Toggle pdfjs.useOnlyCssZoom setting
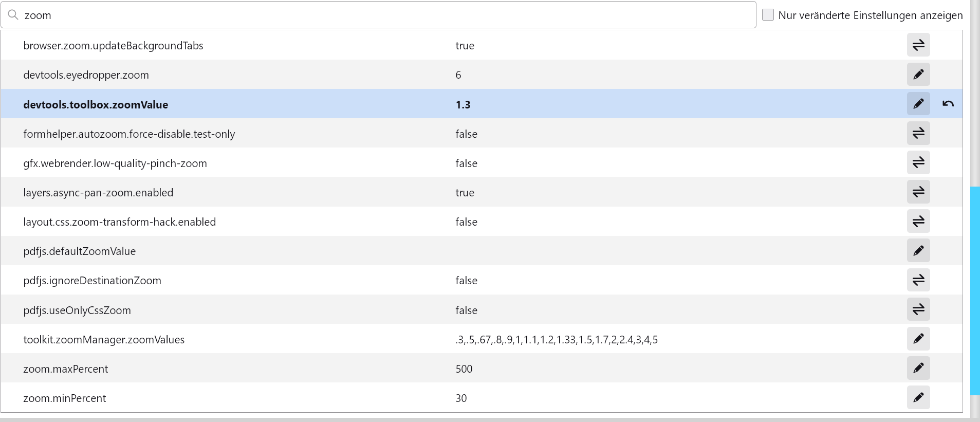The image size is (980, 422). click(918, 310)
